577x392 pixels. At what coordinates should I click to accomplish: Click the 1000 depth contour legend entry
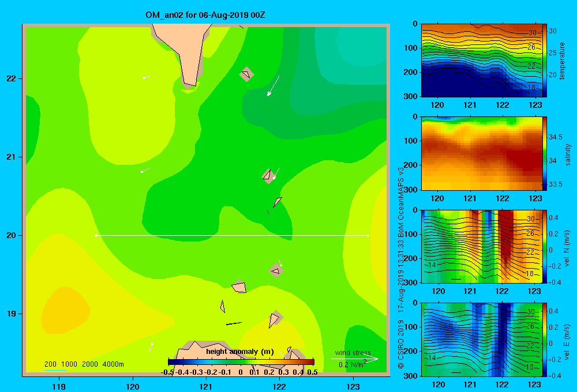coord(69,364)
